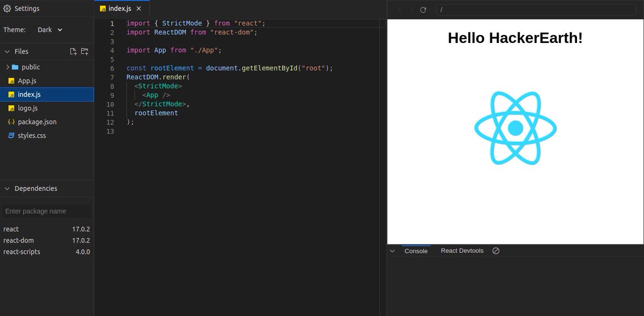Click the CSS icon beside styles.css

pyautogui.click(x=11, y=135)
